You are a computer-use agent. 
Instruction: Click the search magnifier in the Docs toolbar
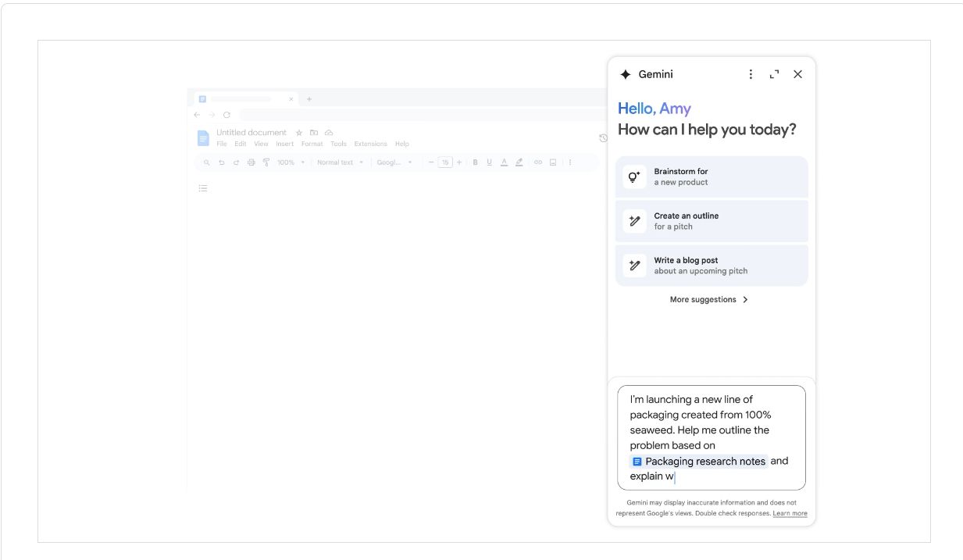click(x=207, y=162)
